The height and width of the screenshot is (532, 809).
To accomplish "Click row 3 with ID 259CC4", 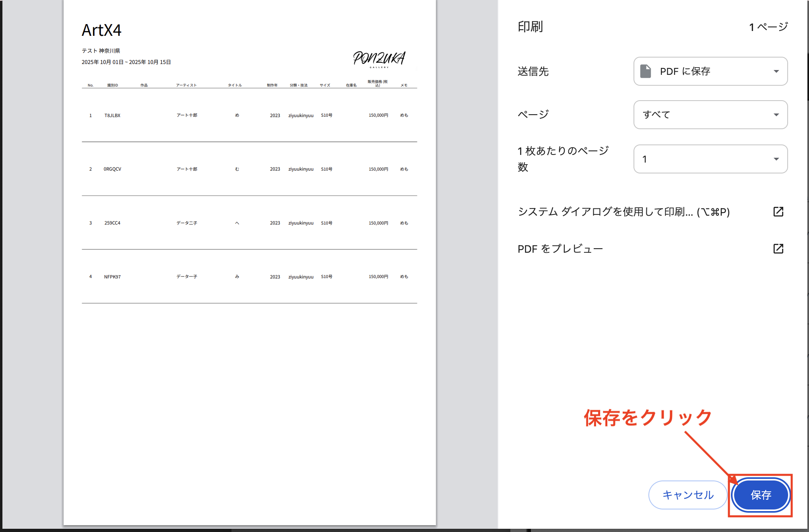I will (112, 223).
